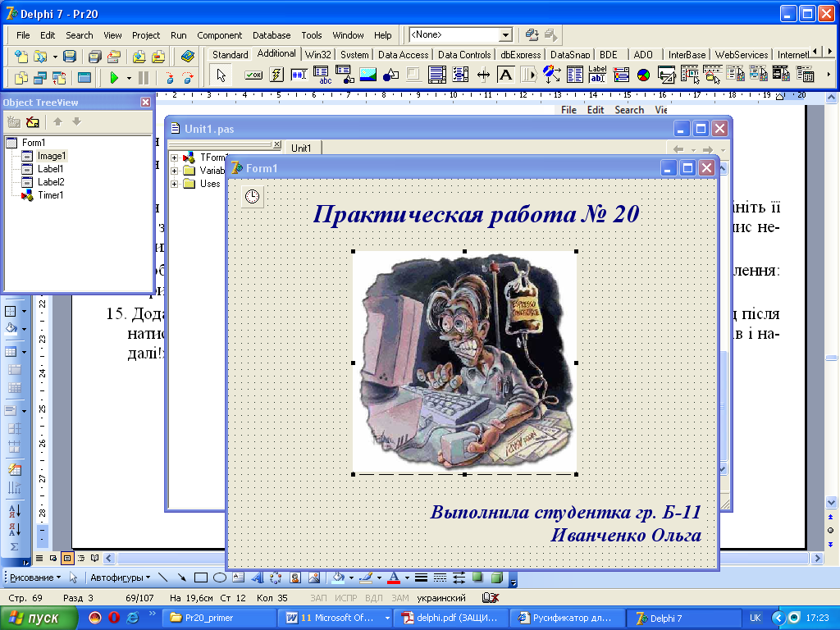This screenshot has height=630, width=840.
Task: Click the cartoon image on Form1
Action: click(464, 363)
